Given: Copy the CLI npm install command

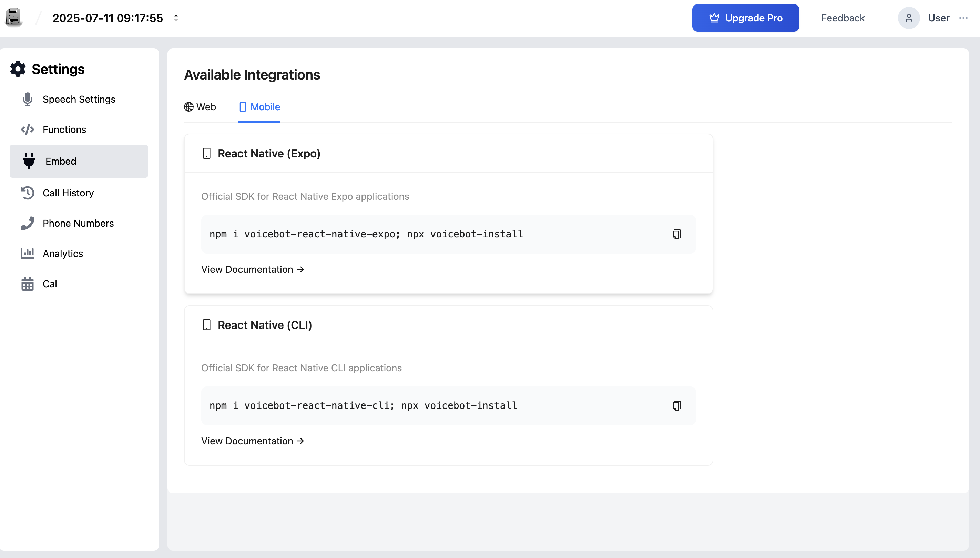Looking at the screenshot, I should (677, 405).
